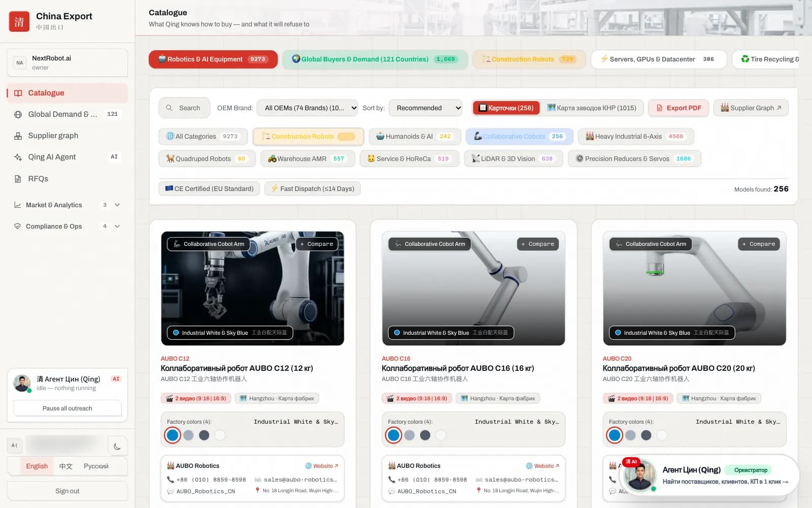812x508 pixels.
Task: Click Compare on AUBO C12 card
Action: [317, 244]
